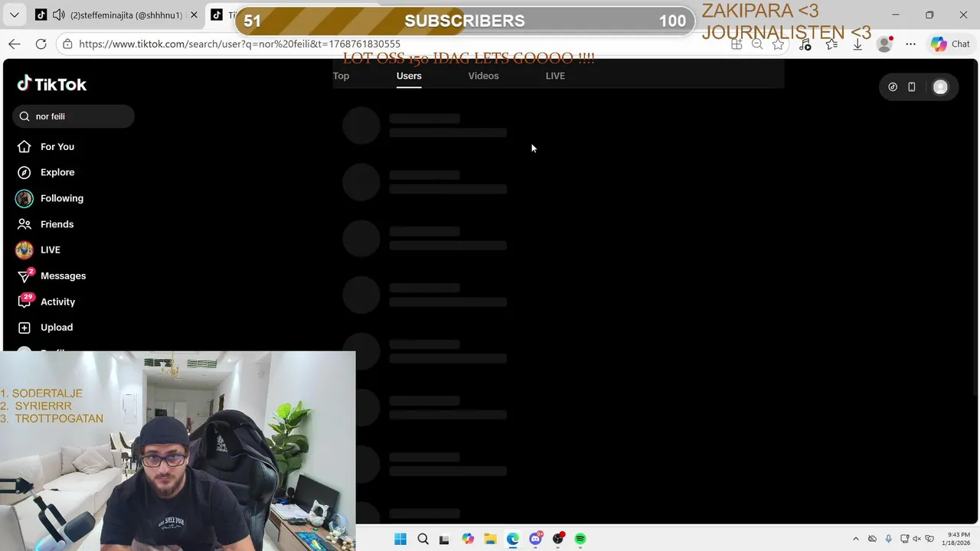The width and height of the screenshot is (980, 551).
Task: Open the Explore compass page
Action: click(x=46, y=172)
